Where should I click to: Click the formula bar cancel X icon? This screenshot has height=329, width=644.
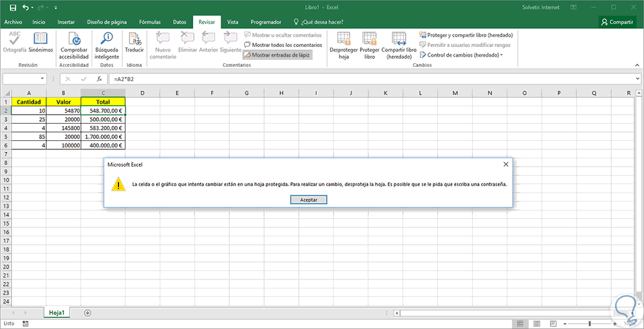pos(68,79)
